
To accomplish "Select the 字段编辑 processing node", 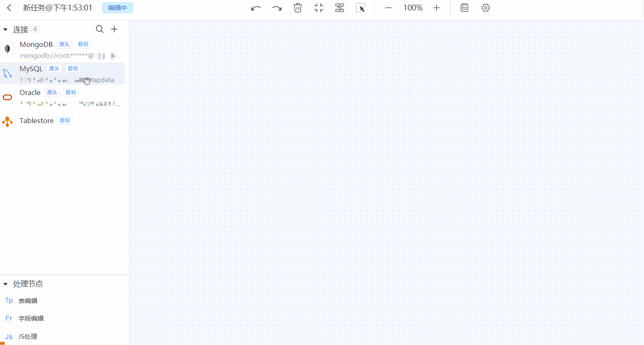I will [31, 319].
